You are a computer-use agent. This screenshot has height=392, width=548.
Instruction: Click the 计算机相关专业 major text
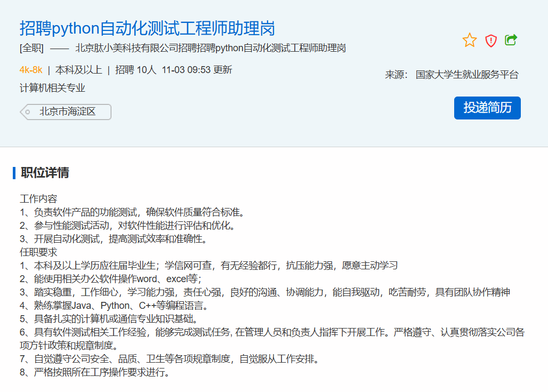pos(52,88)
